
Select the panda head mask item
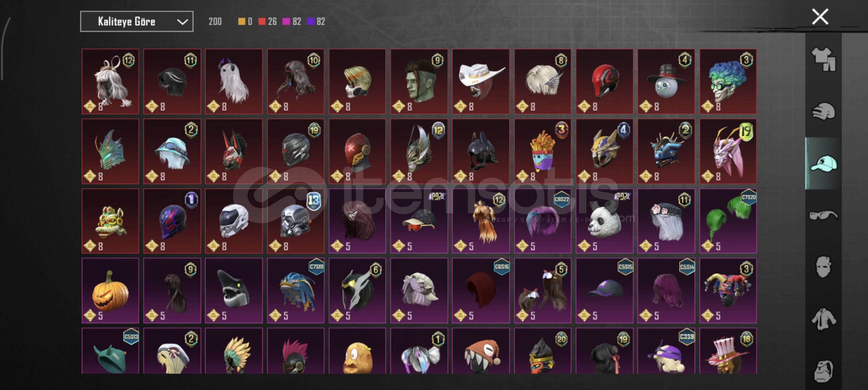pos(604,221)
